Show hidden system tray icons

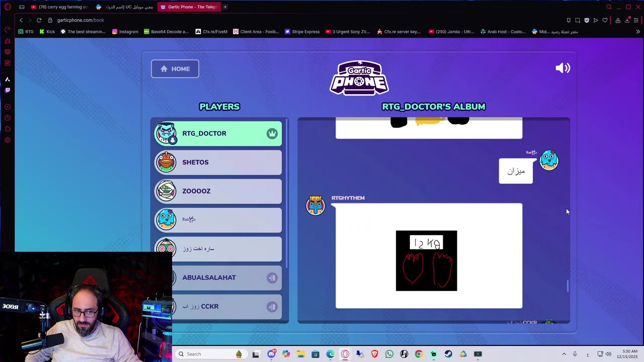point(564,354)
